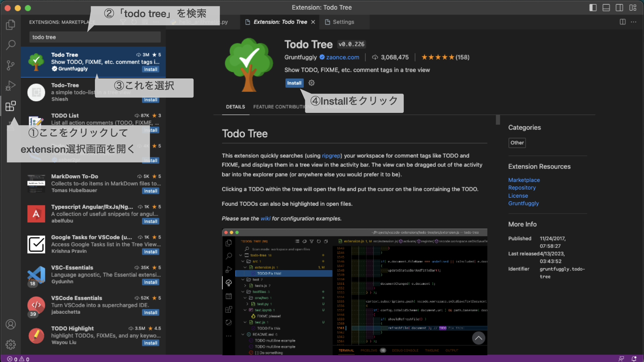
Task: Open the editor More Actions ellipsis top right
Action: pyautogui.click(x=634, y=22)
